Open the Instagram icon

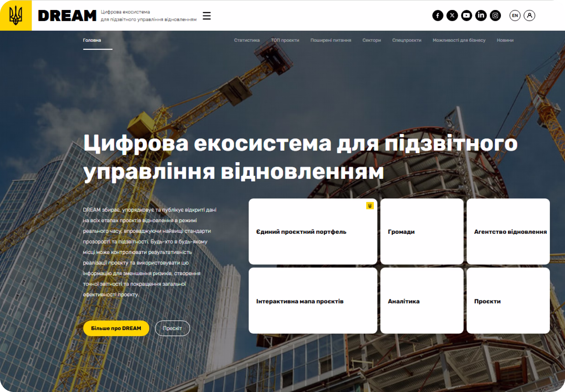495,16
